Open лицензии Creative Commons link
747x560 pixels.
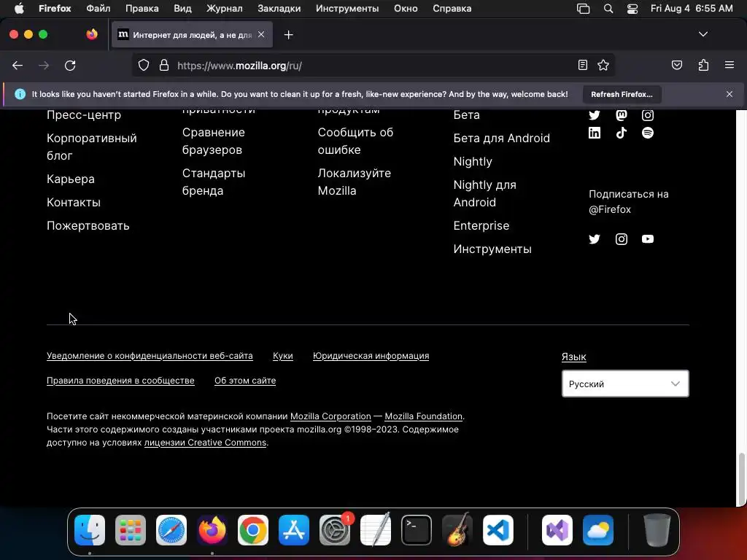[x=205, y=443]
